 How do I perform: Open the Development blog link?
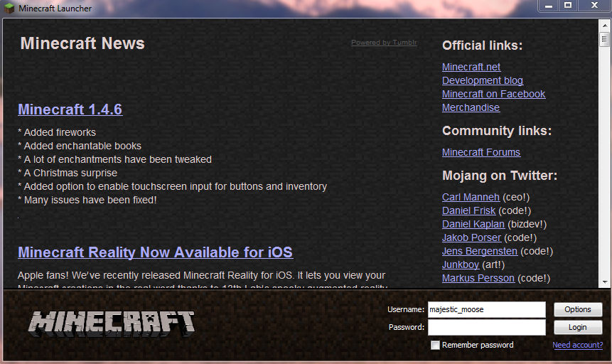[x=483, y=80]
